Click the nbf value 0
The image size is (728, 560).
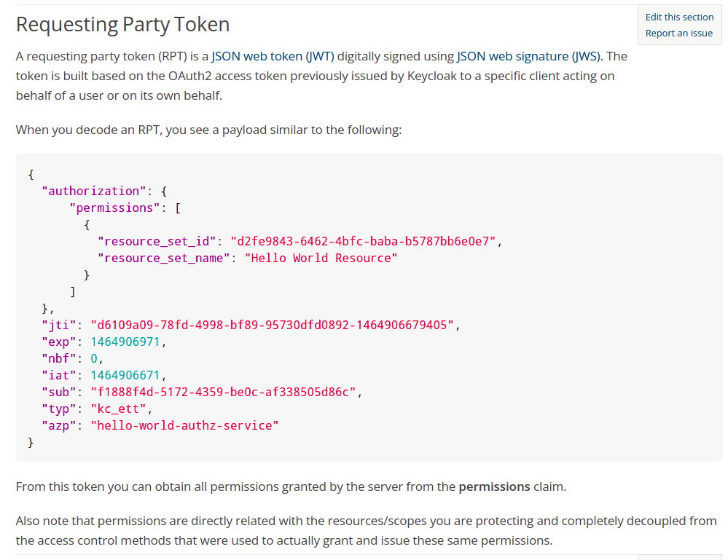click(94, 358)
